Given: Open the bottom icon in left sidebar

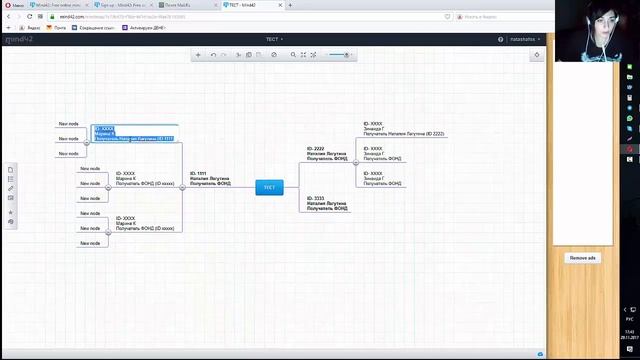Looking at the screenshot, I should (x=11, y=222).
